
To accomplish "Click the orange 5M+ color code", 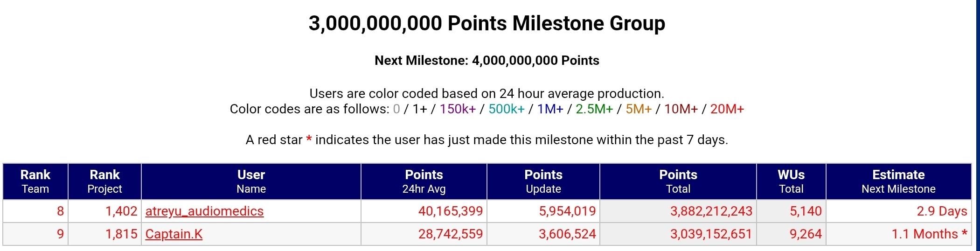I will [x=638, y=109].
